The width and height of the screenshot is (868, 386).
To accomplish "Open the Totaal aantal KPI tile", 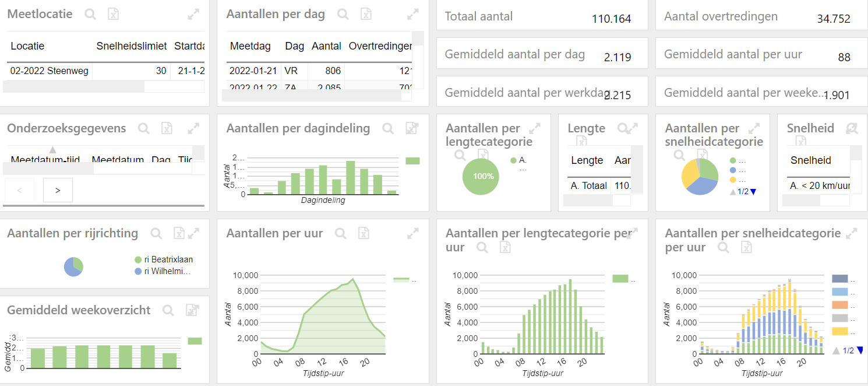I will click(x=542, y=15).
